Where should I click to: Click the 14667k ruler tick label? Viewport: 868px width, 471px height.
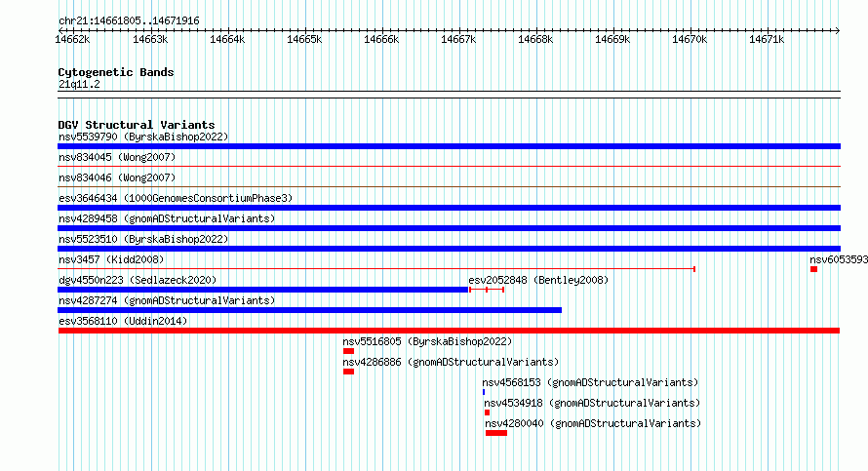click(x=458, y=39)
